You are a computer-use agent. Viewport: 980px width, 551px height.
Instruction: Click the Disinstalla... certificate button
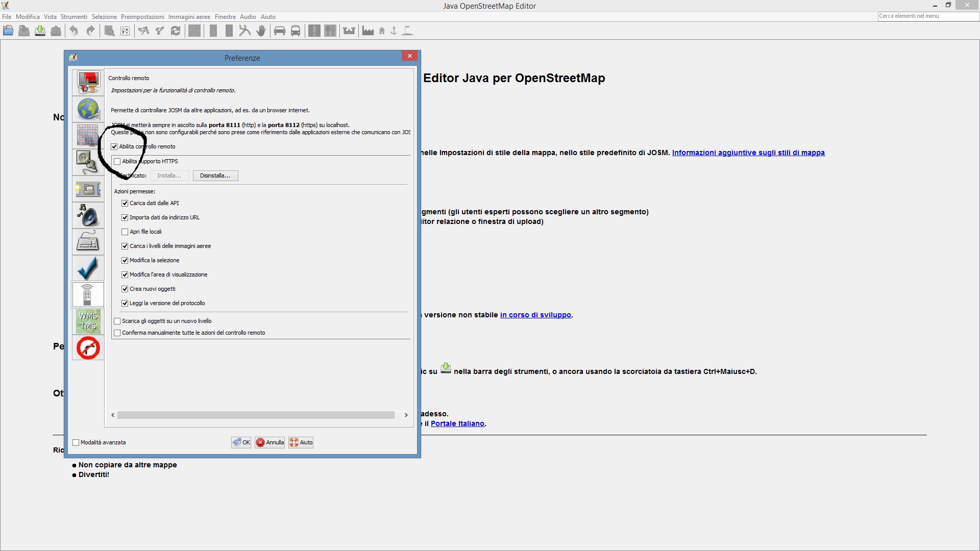[x=215, y=176]
